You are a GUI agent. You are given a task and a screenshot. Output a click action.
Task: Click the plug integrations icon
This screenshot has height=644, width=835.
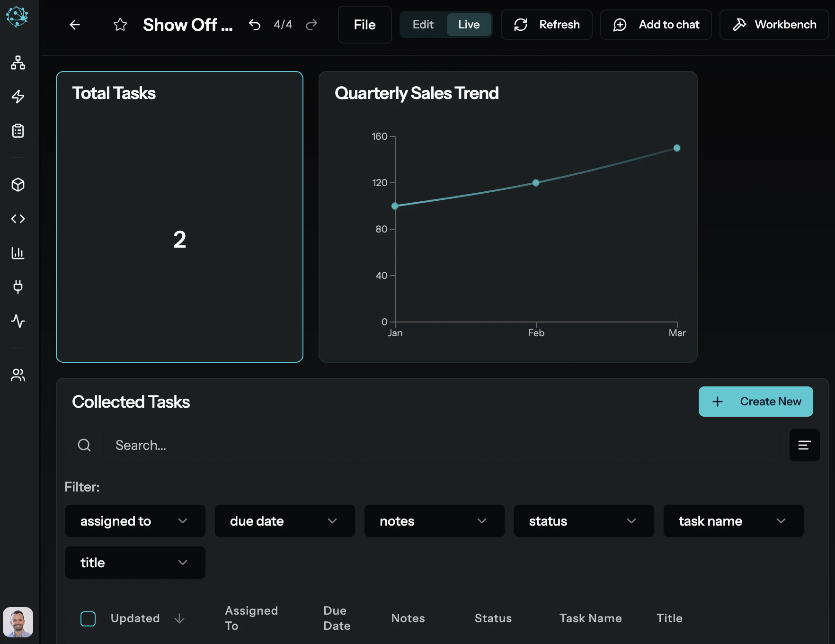[18, 287]
